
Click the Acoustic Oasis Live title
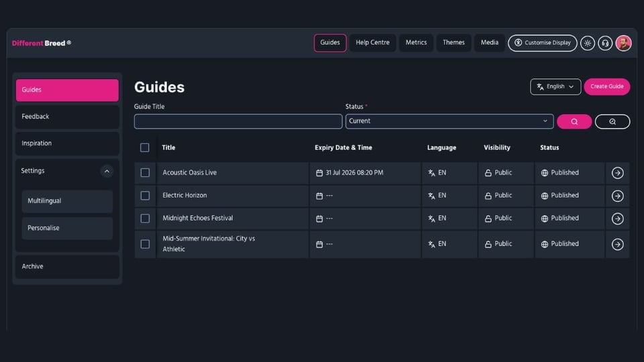point(189,173)
